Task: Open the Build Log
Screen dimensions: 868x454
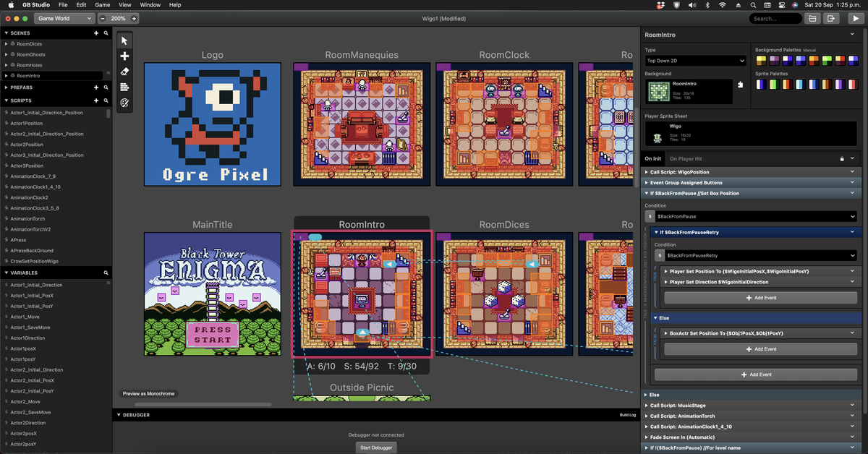Action: pos(628,415)
